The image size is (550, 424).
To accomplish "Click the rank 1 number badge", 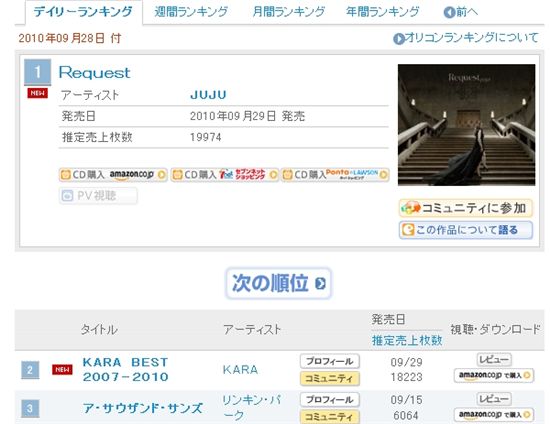I will [x=38, y=72].
